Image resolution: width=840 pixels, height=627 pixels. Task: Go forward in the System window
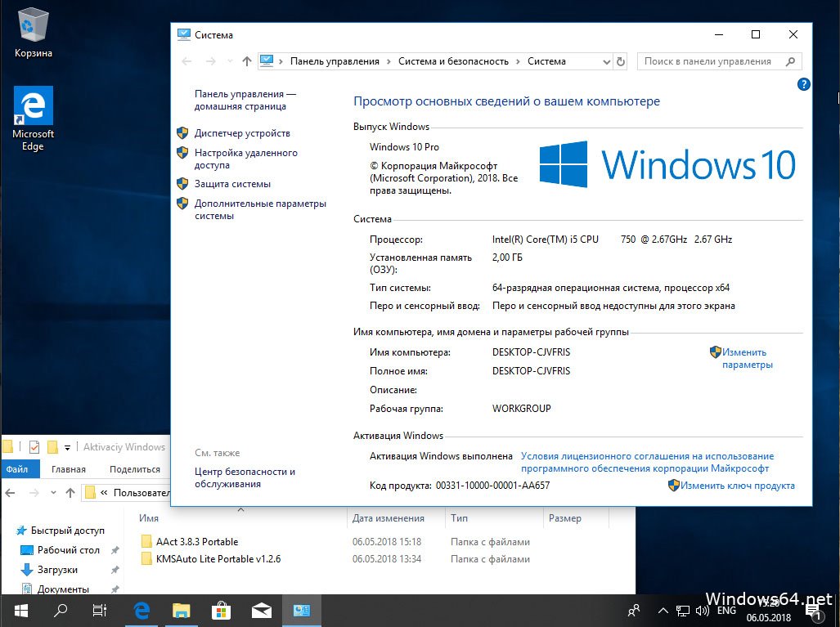click(x=211, y=61)
